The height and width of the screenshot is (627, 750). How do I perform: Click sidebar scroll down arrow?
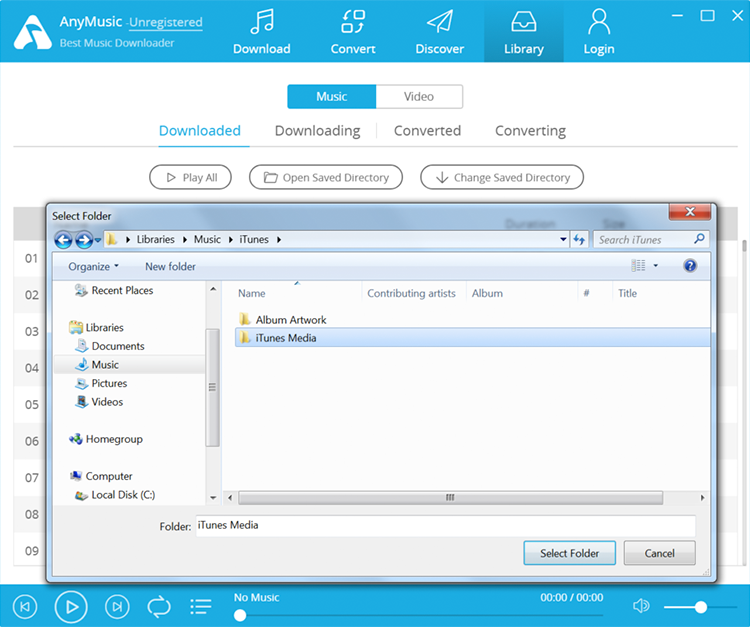213,498
